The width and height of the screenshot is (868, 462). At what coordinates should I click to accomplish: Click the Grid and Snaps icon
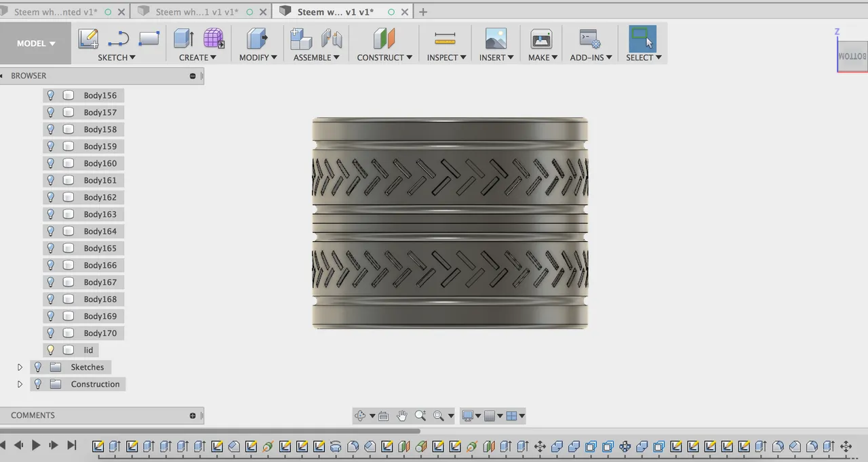coord(490,416)
